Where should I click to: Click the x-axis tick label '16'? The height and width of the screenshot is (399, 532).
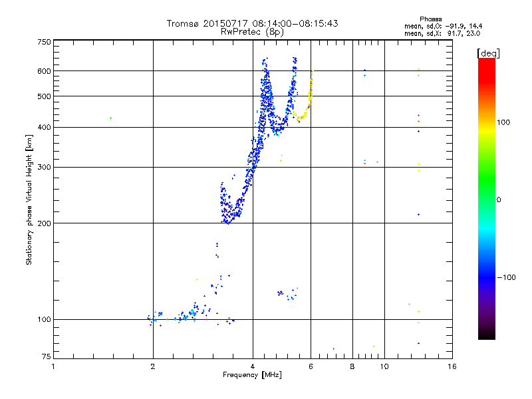click(x=452, y=366)
